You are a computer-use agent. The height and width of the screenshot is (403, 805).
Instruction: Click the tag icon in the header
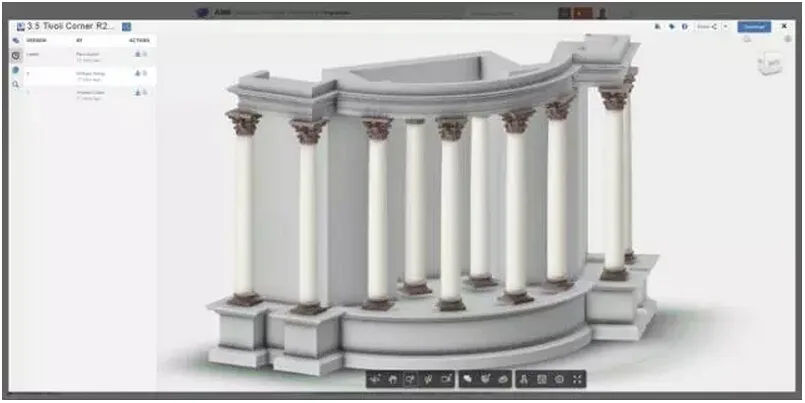[672, 27]
